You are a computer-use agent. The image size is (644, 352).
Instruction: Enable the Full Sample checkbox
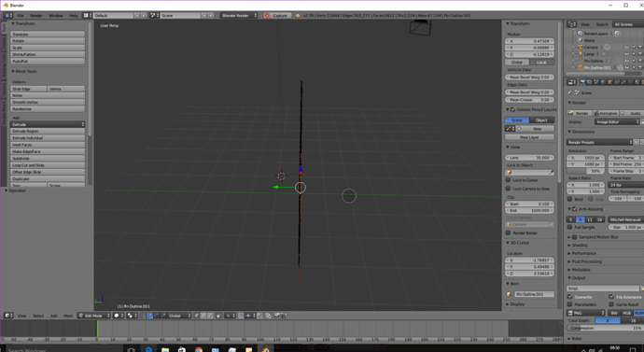(x=570, y=227)
